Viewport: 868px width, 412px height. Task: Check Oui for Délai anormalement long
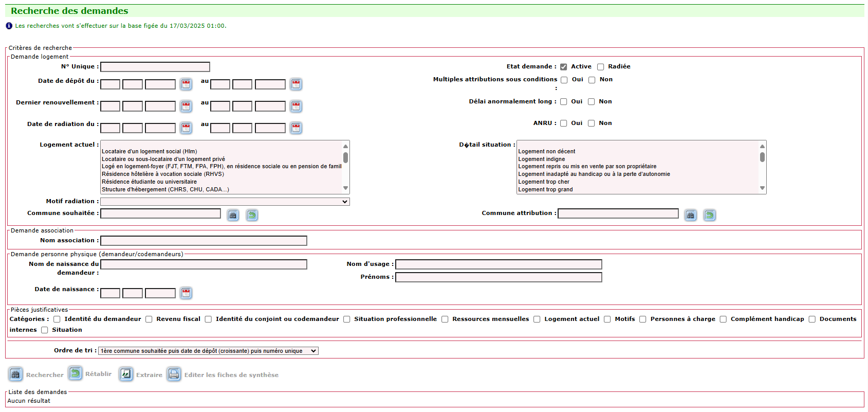tap(564, 102)
